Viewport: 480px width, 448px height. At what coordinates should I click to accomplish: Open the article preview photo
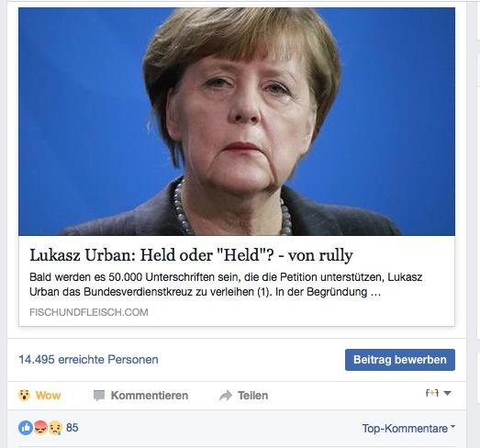coord(237,121)
